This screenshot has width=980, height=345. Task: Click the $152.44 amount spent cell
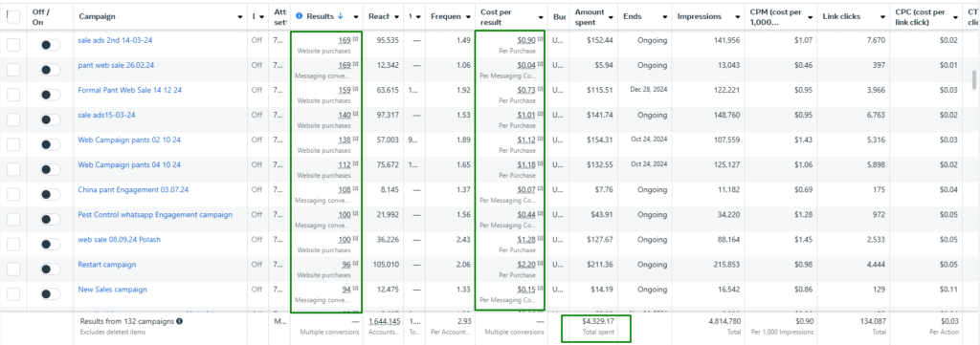tap(599, 40)
